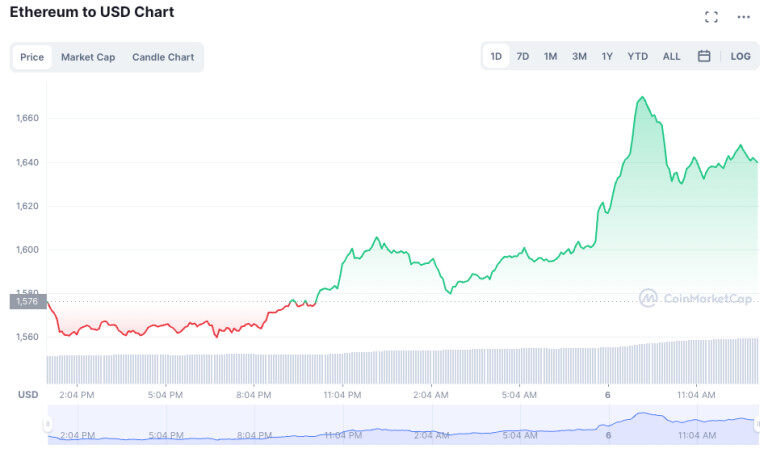768x453 pixels.
Task: Select the 3M time range
Action: (x=579, y=56)
